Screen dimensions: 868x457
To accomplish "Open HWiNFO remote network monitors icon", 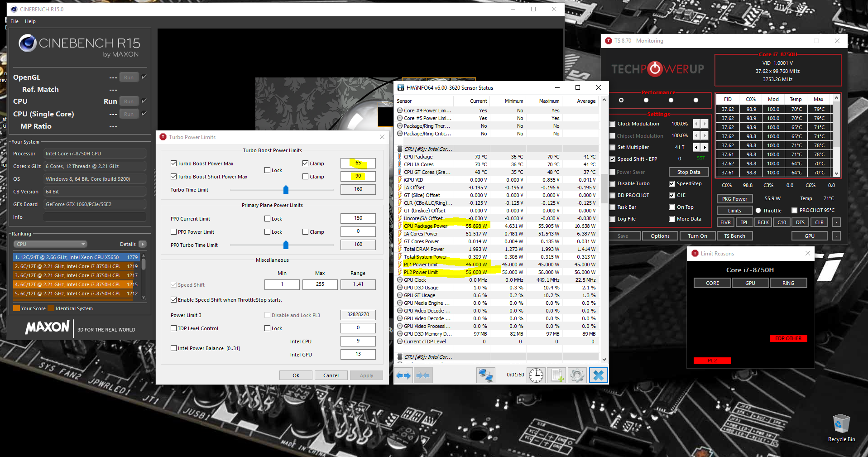I will click(486, 375).
